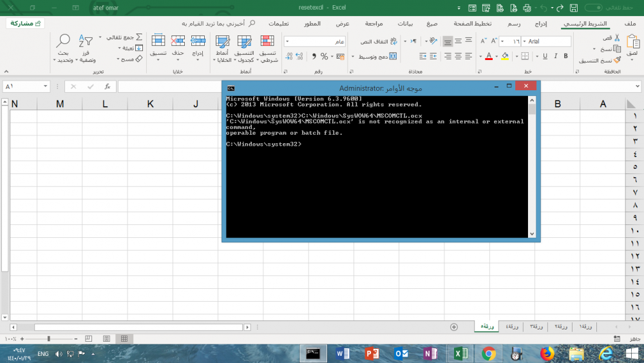Click the Delete cells (حذف) icon
This screenshot has width=644, height=363.
[178, 41]
